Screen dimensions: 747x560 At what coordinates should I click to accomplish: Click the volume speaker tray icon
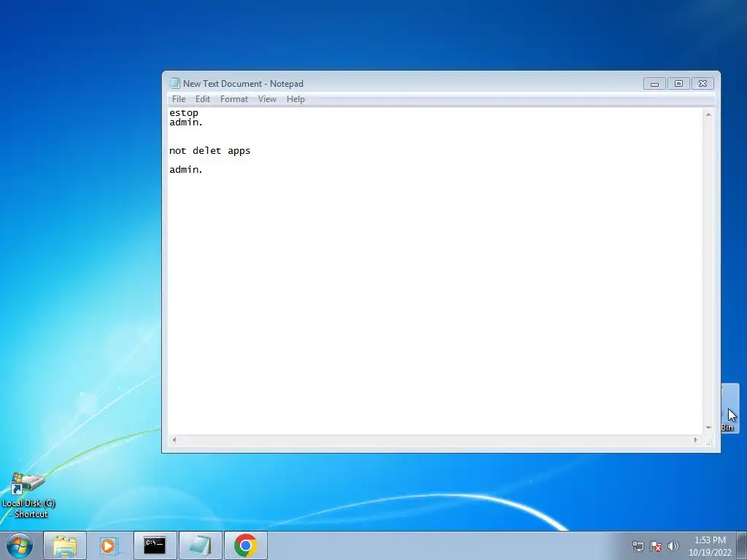coord(673,546)
